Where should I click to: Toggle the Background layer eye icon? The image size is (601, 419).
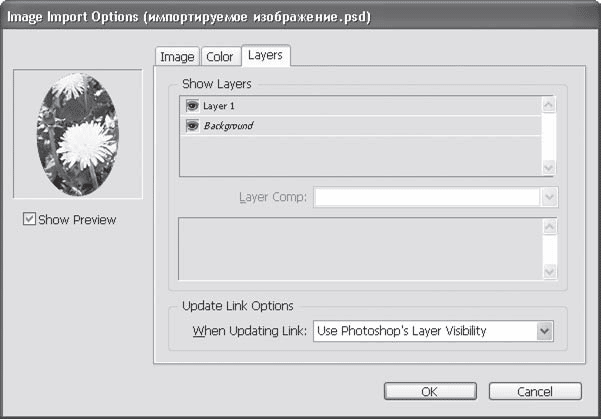coord(191,126)
